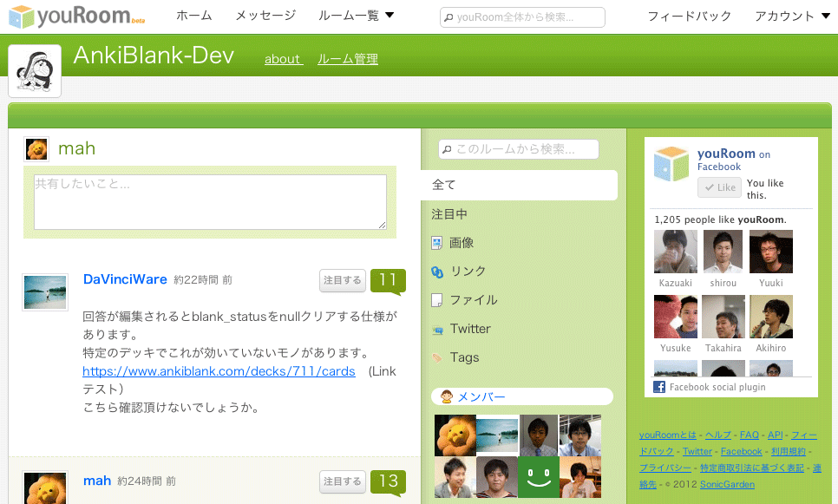Toggle the Facebook Like button
The height and width of the screenshot is (504, 838).
(x=719, y=187)
